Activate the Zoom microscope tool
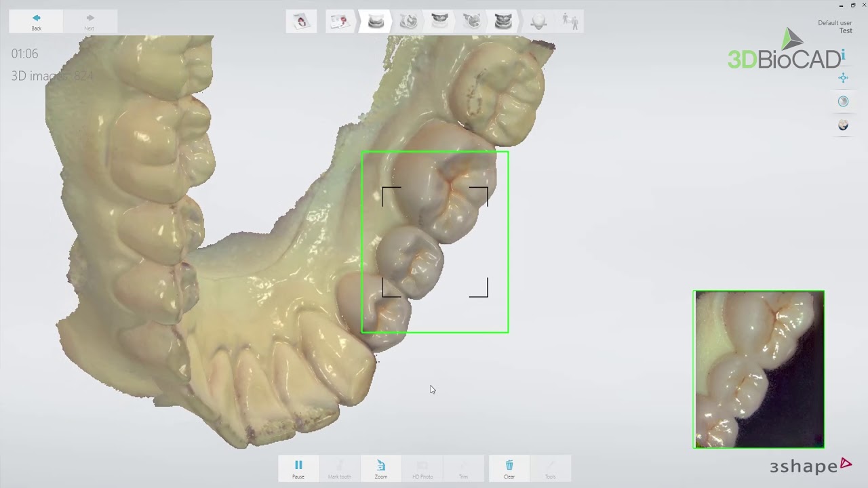868x488 pixels. point(381,468)
